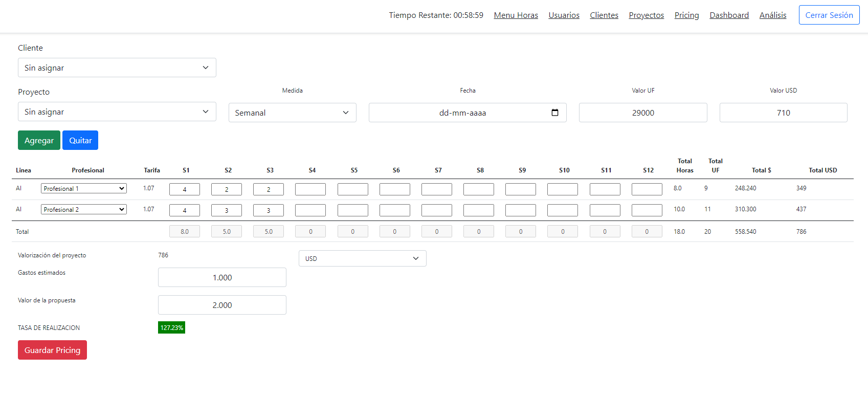Click the Total Horas column header
This screenshot has width=868, height=397.
[x=685, y=166]
